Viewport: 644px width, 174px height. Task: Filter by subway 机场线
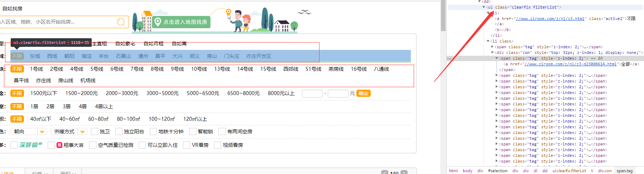[x=88, y=80]
